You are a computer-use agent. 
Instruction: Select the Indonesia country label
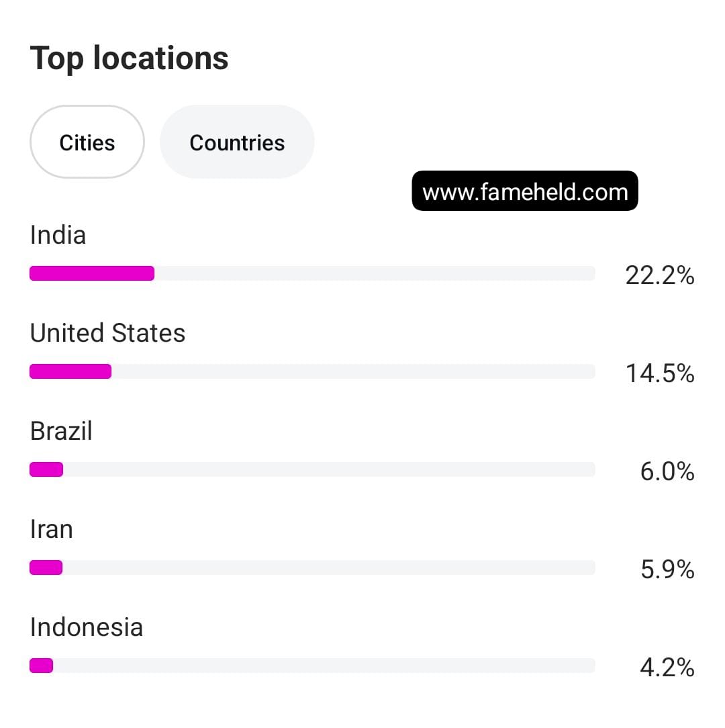coord(87,627)
